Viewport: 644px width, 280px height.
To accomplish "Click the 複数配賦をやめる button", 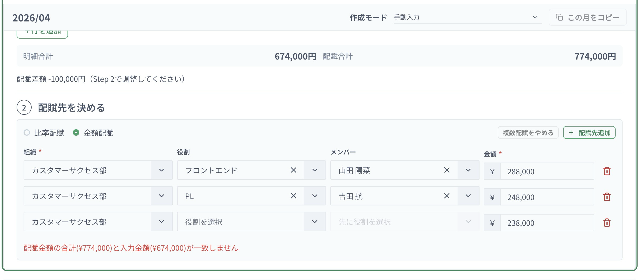I will coord(528,132).
